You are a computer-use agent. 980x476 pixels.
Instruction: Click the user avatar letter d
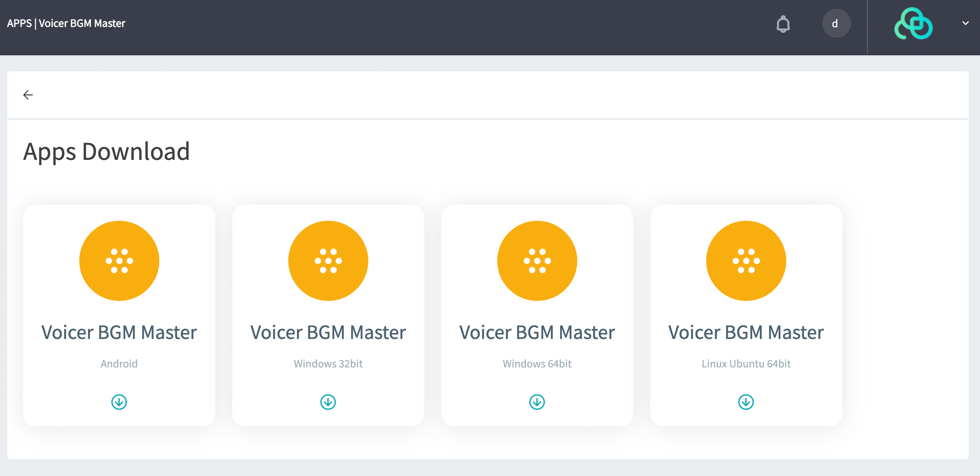836,24
